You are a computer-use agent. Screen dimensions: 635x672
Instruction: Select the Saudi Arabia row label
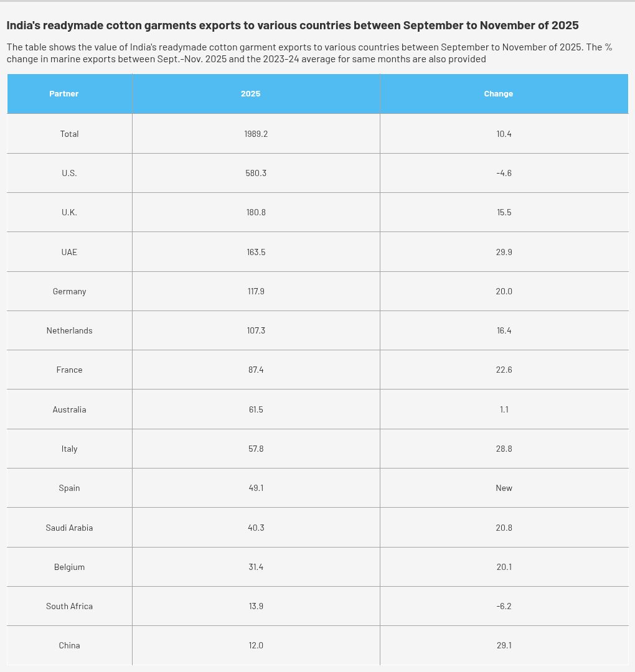click(69, 528)
